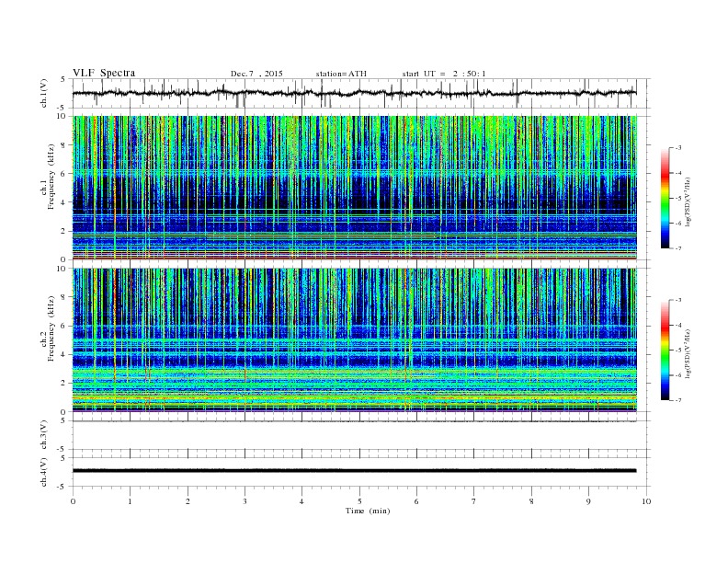The height and width of the screenshot is (563, 728).
Task: Click time axis tick label "1"
Action: (131, 501)
